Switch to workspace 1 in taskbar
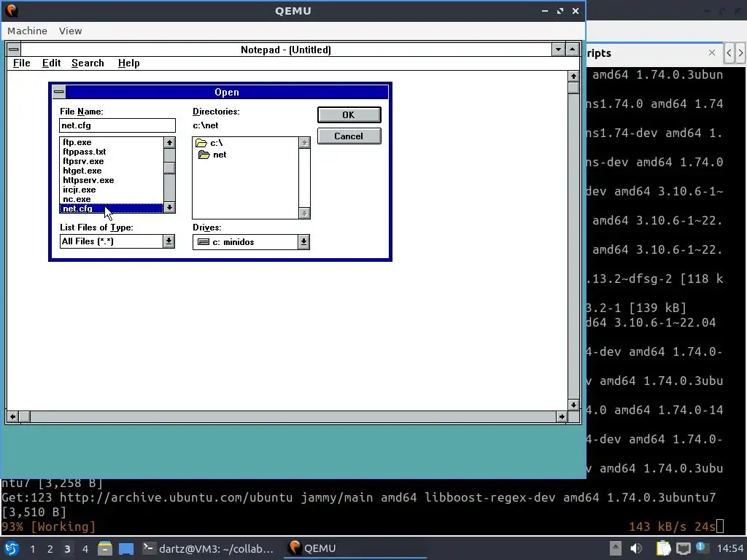The width and height of the screenshot is (747, 560). click(32, 549)
